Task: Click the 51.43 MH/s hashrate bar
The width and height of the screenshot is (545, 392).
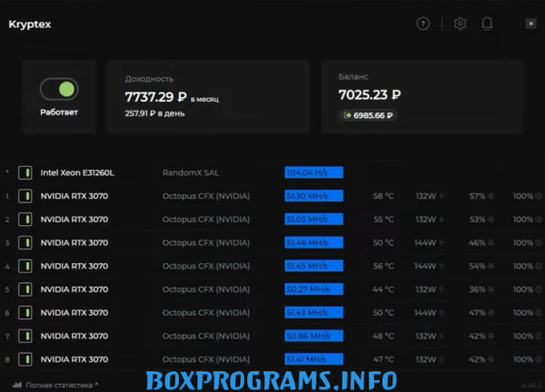Action: [314, 312]
